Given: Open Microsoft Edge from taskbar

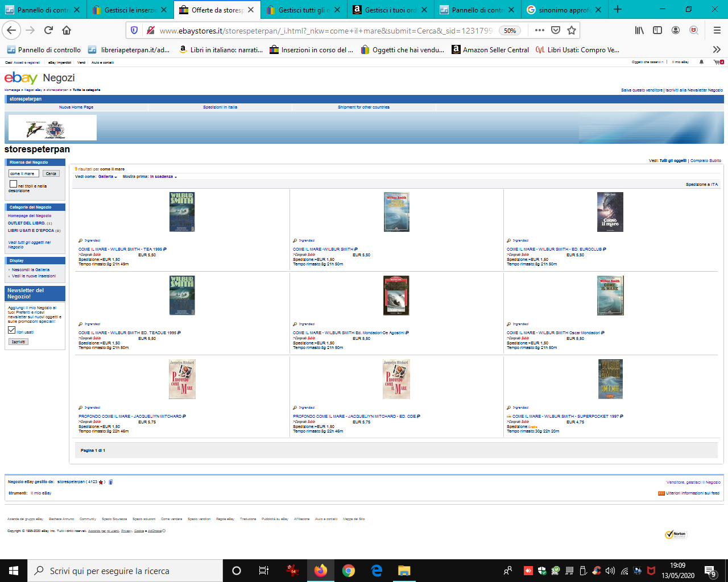Looking at the screenshot, I should [377, 571].
